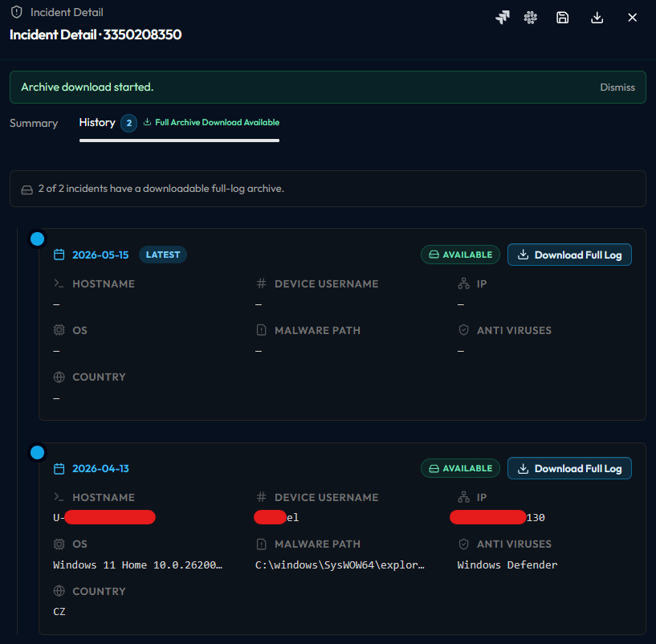Click network icon by IP in 2026-04-13 card
The width and height of the screenshot is (656, 644).
coord(463,497)
